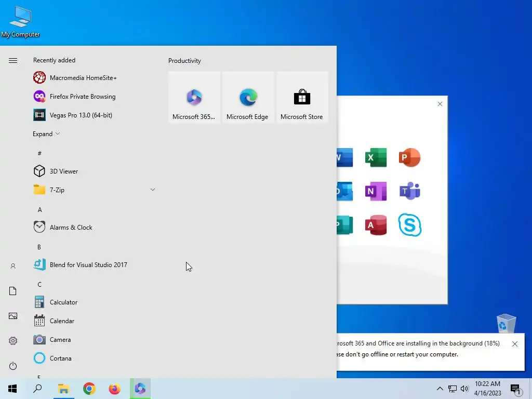Image resolution: width=532 pixels, height=399 pixels.
Task: Open Action Center notifications icon
Action: [516, 389]
